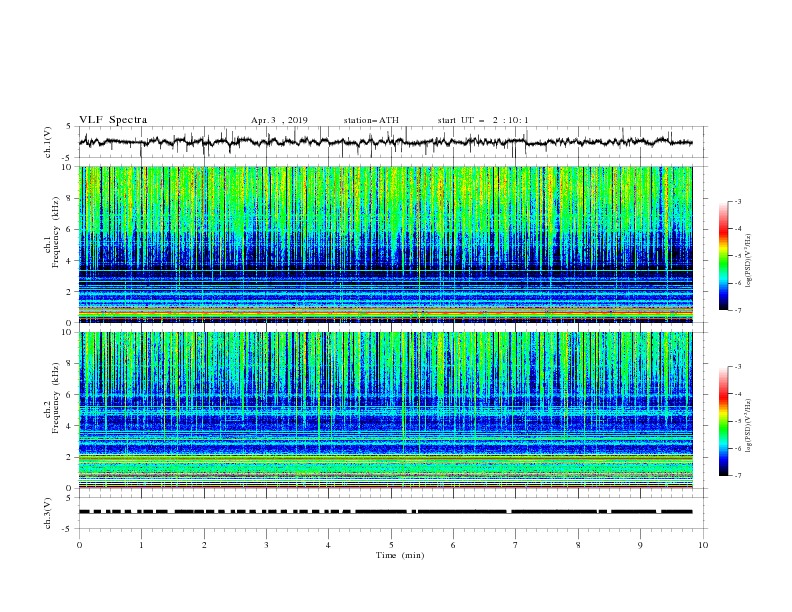Click the 'station=ATH' label

[x=371, y=120]
